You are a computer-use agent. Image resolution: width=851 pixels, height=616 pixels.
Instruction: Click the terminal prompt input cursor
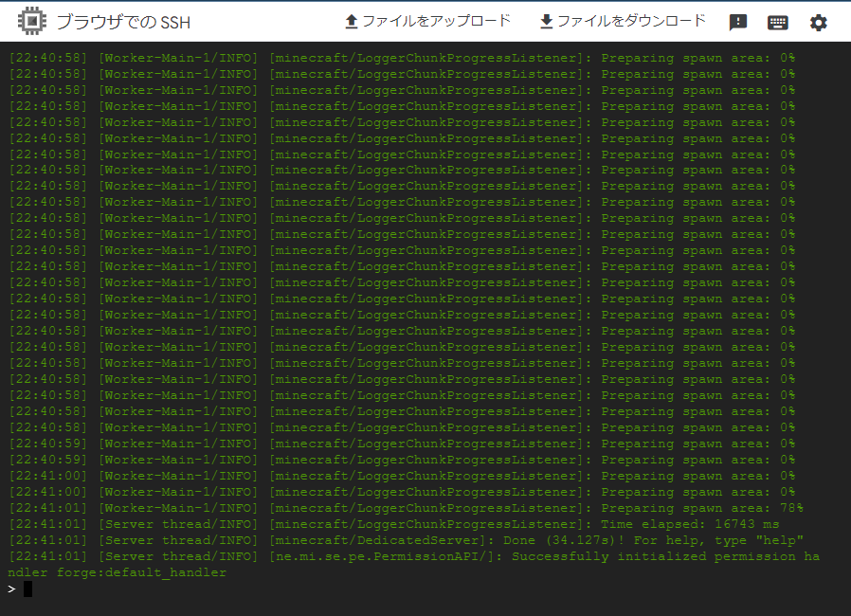coord(27,589)
